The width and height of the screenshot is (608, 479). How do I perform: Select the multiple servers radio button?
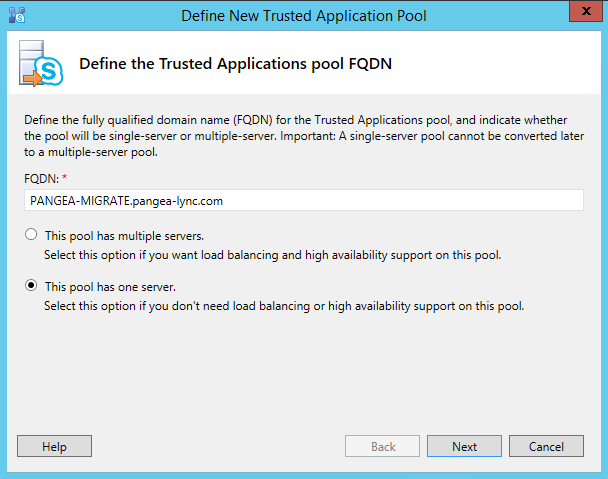pyautogui.click(x=31, y=235)
